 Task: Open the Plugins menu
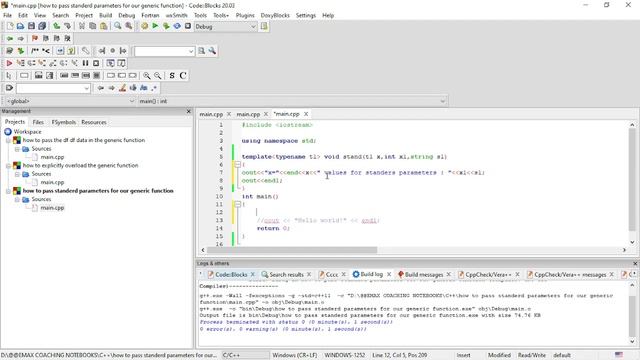(245, 15)
